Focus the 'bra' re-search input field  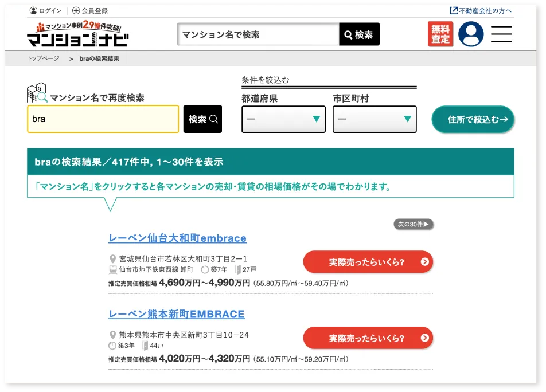coord(103,119)
